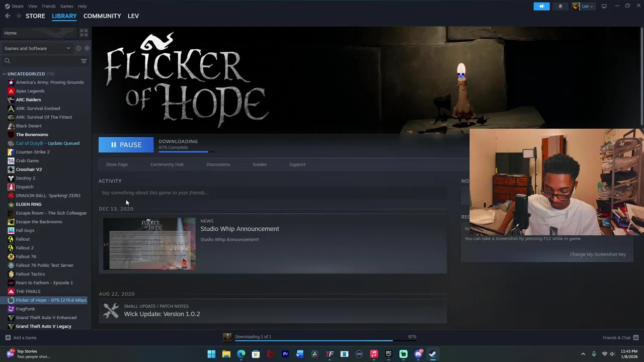Click Change My Screenshot Key
This screenshot has height=362, width=644.
click(x=598, y=254)
